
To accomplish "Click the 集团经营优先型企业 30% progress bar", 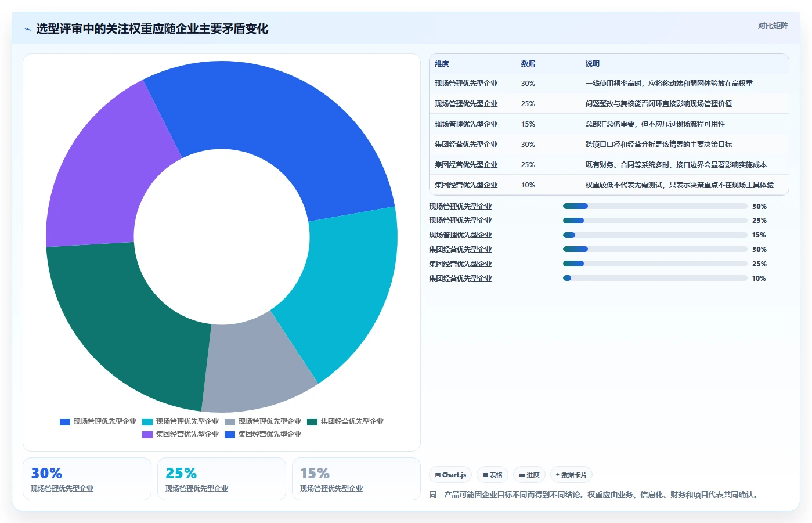I will tap(655, 249).
